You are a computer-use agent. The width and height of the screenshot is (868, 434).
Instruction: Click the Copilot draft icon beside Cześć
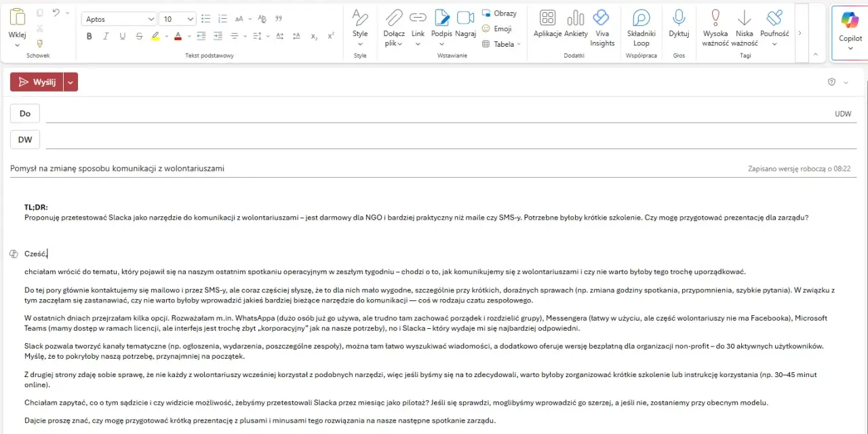click(x=14, y=254)
